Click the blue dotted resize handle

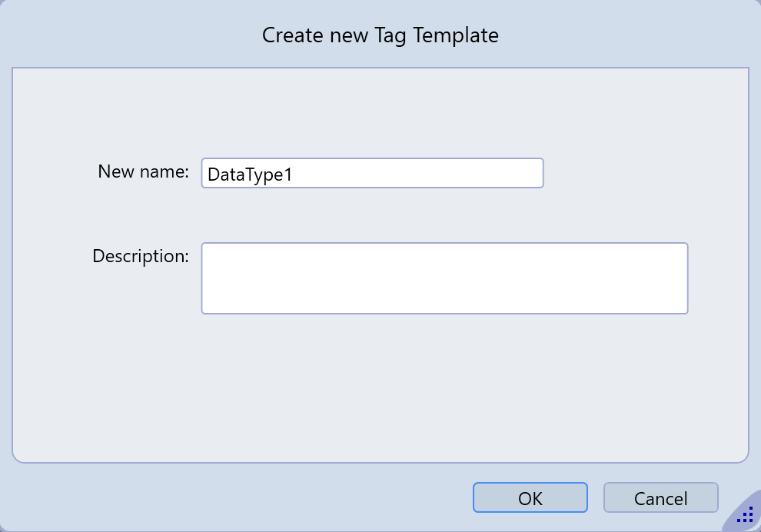[x=745, y=515]
